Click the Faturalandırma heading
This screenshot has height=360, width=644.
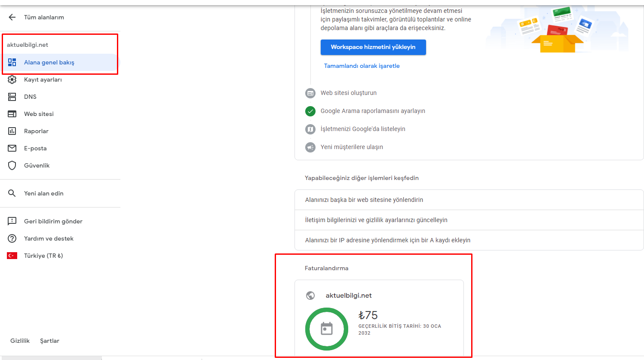pyautogui.click(x=327, y=268)
